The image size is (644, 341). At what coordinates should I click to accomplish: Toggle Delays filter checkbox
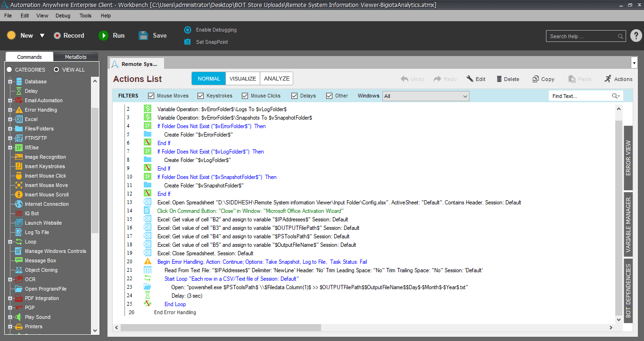pos(294,96)
